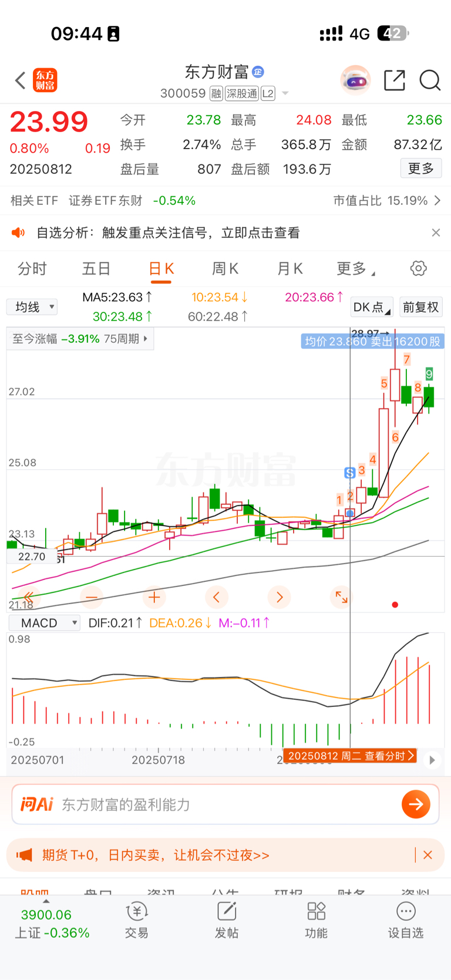451x980 pixels.
Task: Move chart left one candle
Action: pos(217,597)
